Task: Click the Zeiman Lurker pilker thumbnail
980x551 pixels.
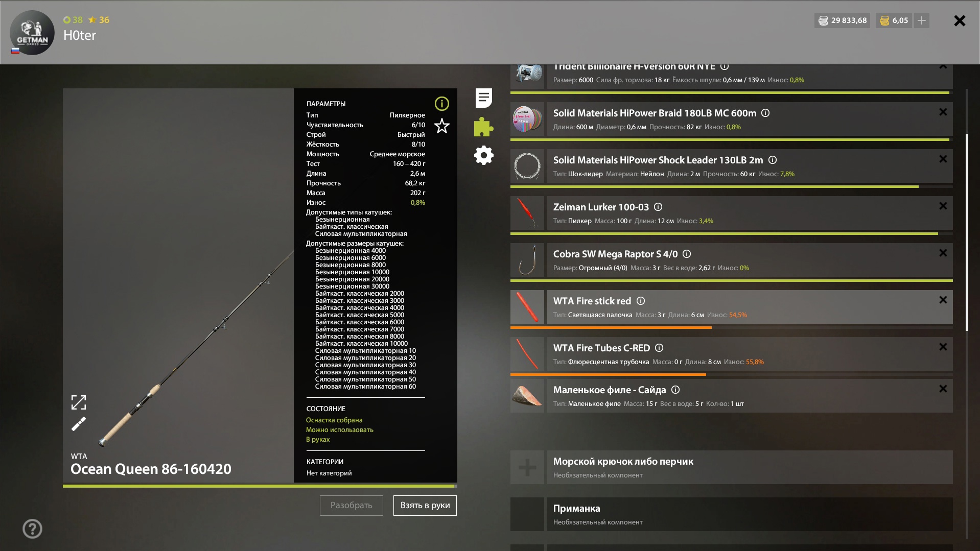Action: tap(527, 213)
